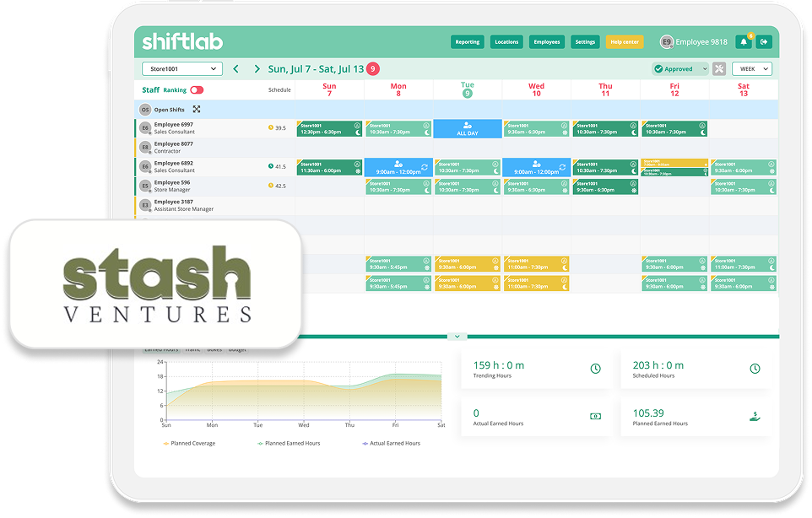Click the Actual Earned Hours money icon
812x518 pixels.
pyautogui.click(x=597, y=416)
